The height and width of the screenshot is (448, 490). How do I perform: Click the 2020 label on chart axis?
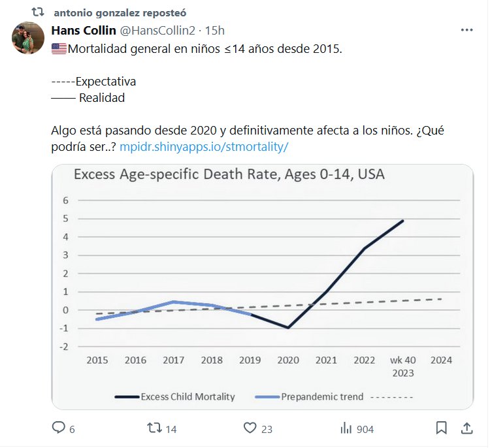(288, 360)
